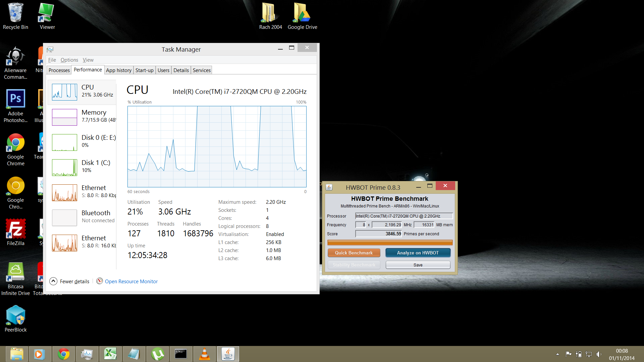Switch to the Details tab

[181, 70]
